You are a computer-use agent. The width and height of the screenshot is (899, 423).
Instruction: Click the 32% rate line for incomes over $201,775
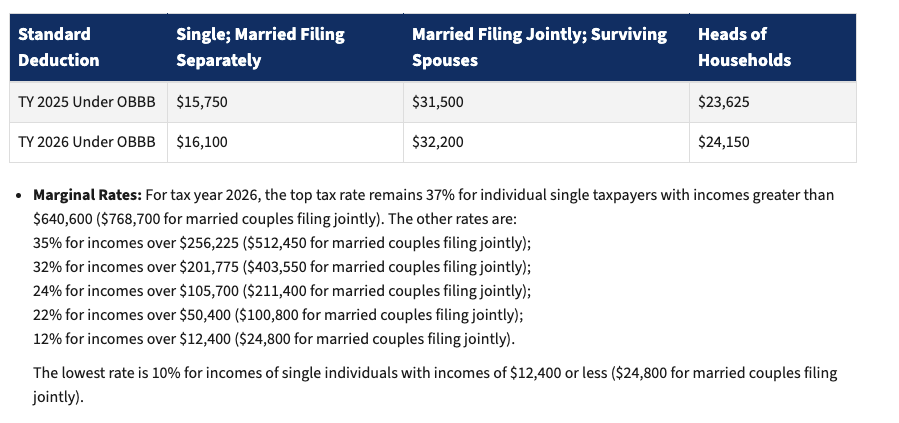[x=281, y=267]
